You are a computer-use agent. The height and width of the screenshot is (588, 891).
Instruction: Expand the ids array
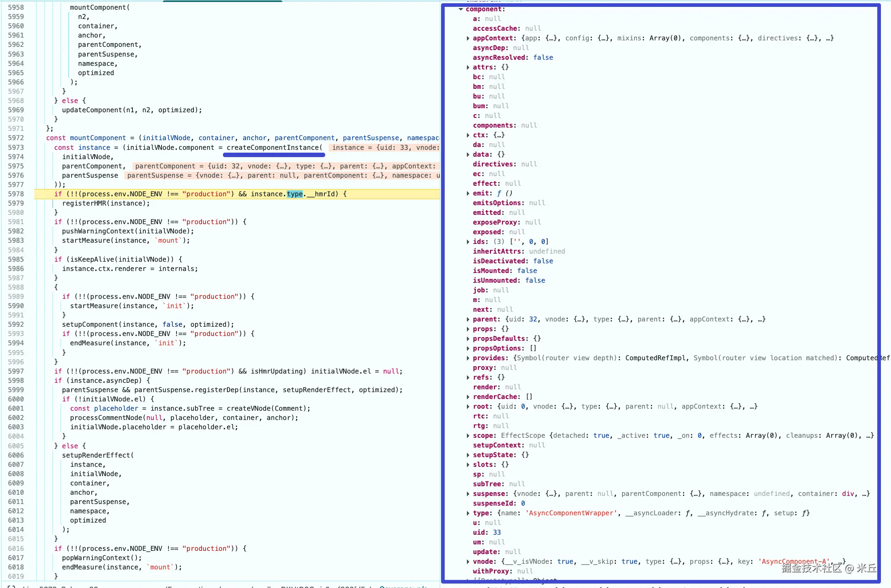[468, 242]
